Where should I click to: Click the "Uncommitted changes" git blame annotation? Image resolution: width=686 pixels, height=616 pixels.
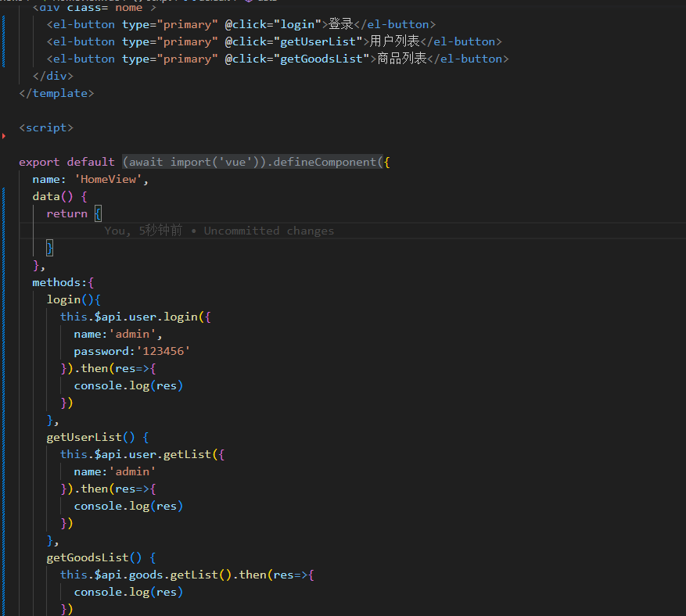tap(268, 231)
